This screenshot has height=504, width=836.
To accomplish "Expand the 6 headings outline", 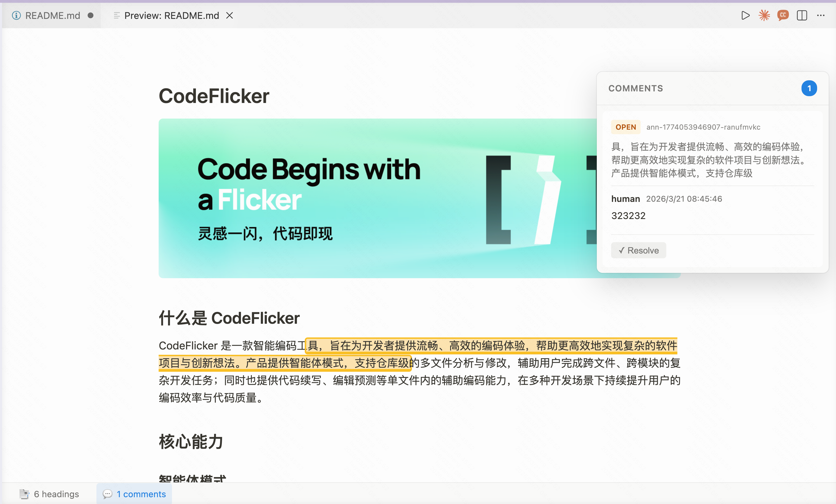I will pyautogui.click(x=56, y=494).
